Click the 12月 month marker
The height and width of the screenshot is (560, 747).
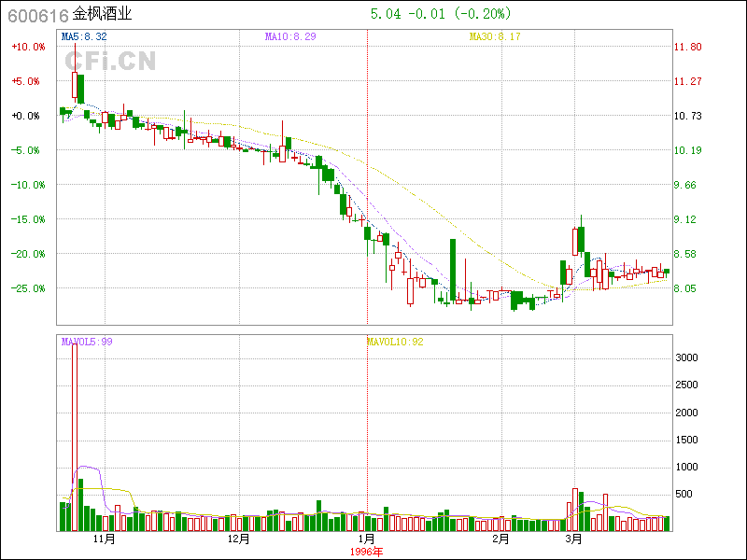coord(239,539)
